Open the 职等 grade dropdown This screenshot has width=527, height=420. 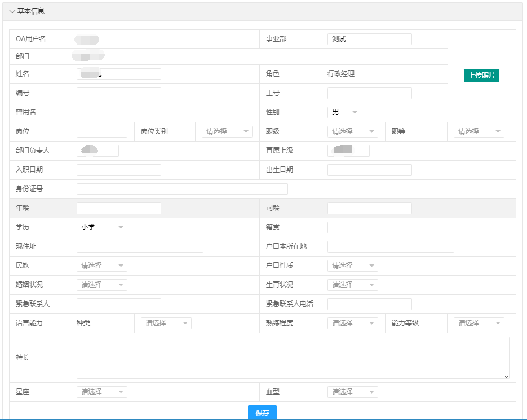[x=479, y=131]
